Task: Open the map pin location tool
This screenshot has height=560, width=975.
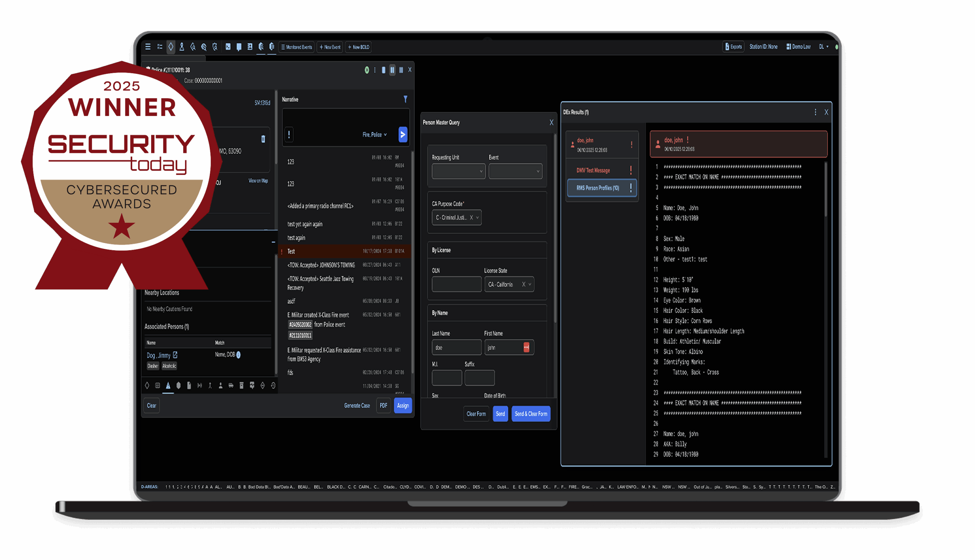Action: coord(182,47)
